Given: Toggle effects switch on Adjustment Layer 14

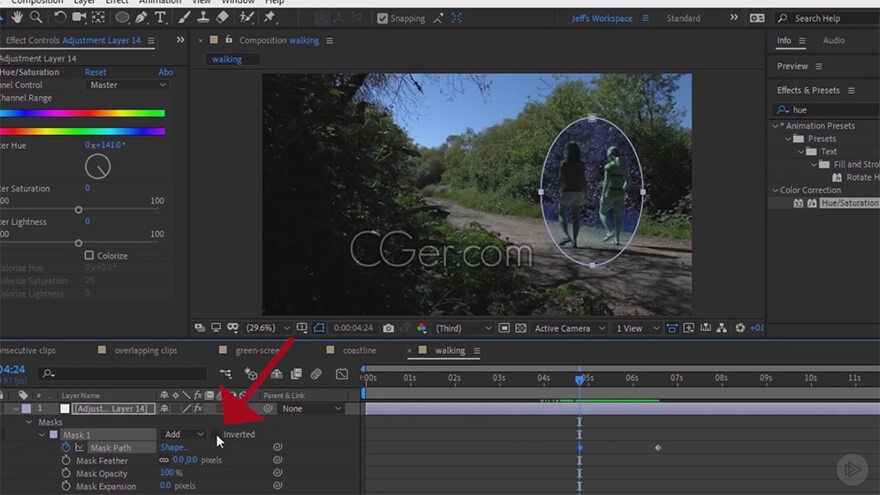Looking at the screenshot, I should 198,409.
